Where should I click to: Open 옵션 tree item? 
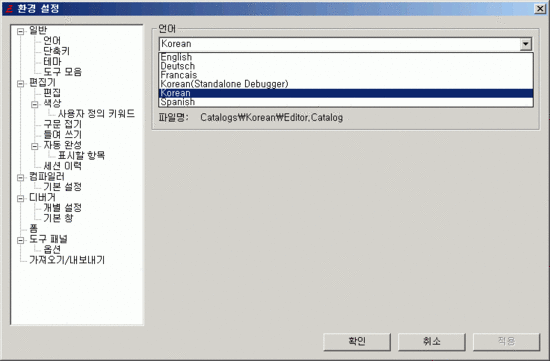point(52,249)
